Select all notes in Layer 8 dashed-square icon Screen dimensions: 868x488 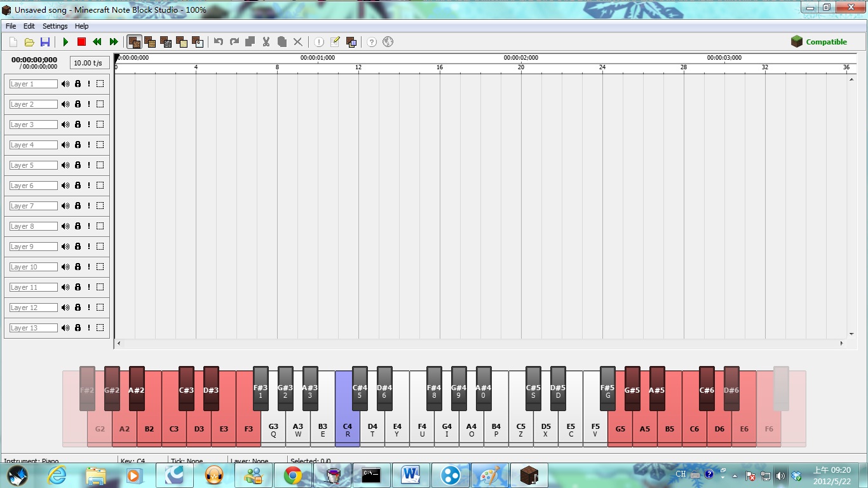click(100, 226)
